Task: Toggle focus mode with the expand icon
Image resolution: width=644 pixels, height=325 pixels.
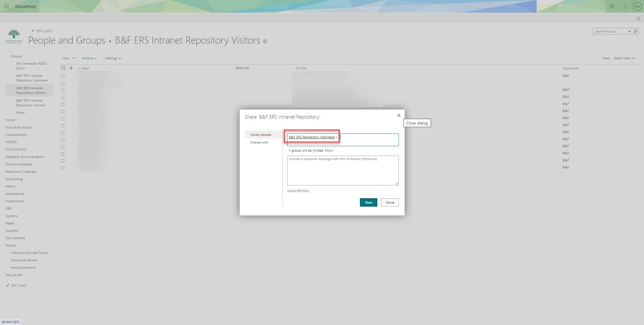Action: pyautogui.click(x=638, y=18)
